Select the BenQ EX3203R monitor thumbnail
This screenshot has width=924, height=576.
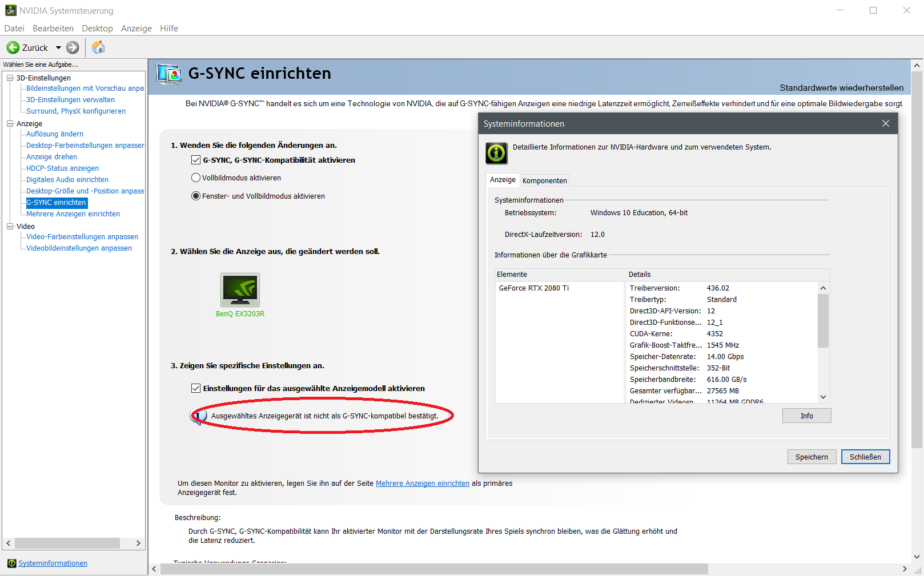pyautogui.click(x=240, y=290)
